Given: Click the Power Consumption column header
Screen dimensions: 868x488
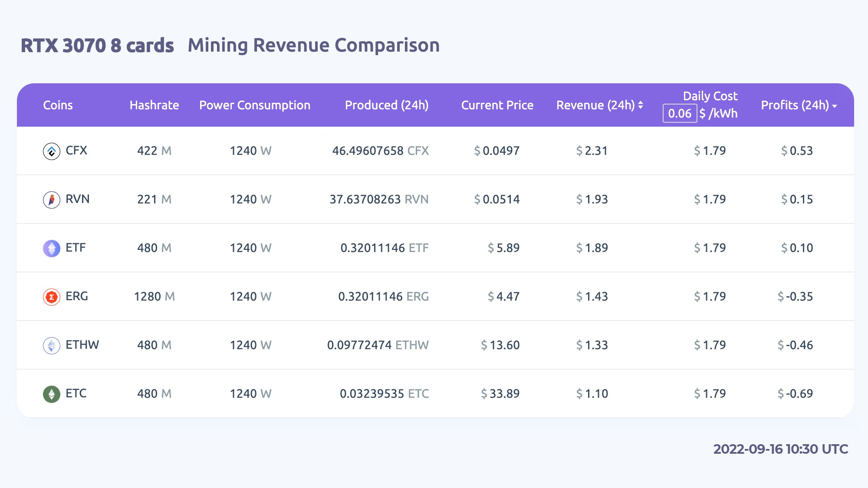Looking at the screenshot, I should tap(255, 105).
